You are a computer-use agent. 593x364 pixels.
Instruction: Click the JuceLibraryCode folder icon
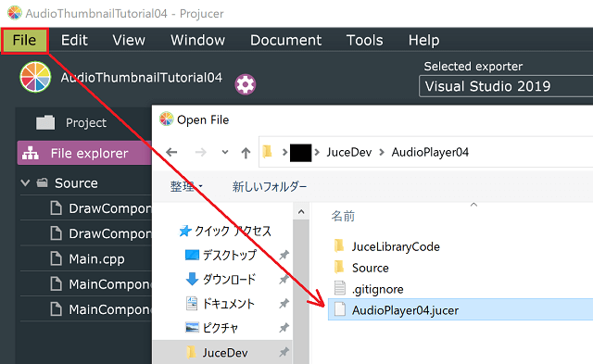coord(339,246)
